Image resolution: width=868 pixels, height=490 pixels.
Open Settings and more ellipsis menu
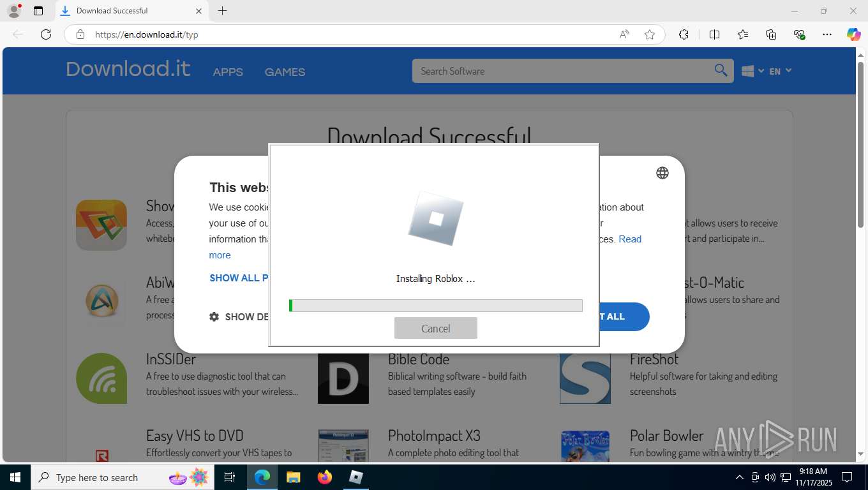[x=827, y=34]
